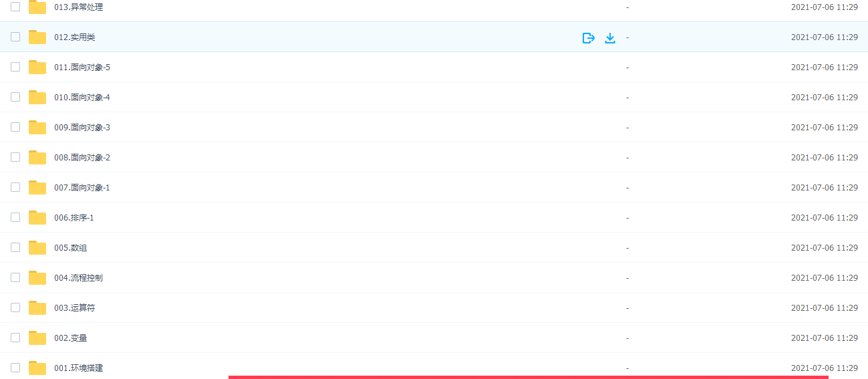Click folder icon of 011.面向对象-5
Image resolution: width=868 pixels, height=379 pixels.
point(37,68)
